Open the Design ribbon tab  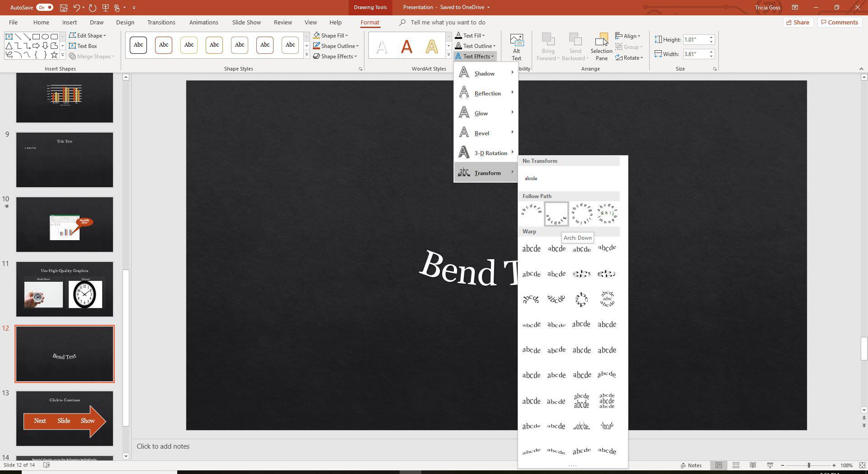(x=125, y=22)
